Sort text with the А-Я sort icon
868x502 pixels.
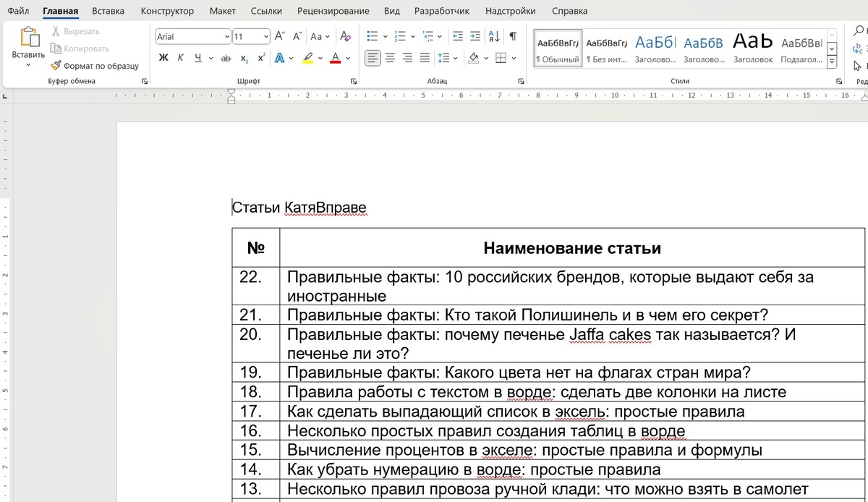click(x=494, y=36)
